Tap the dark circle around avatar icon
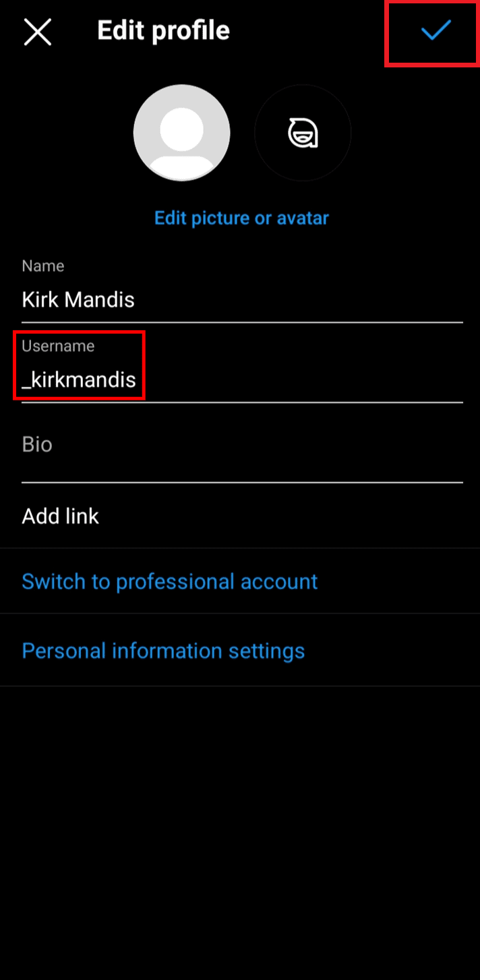Image resolution: width=480 pixels, height=980 pixels. [303, 133]
